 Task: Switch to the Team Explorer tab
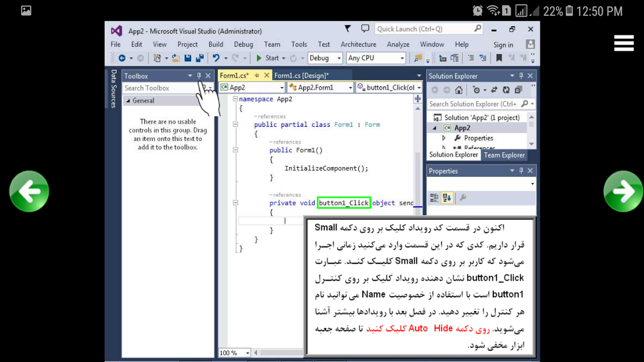[x=504, y=155]
